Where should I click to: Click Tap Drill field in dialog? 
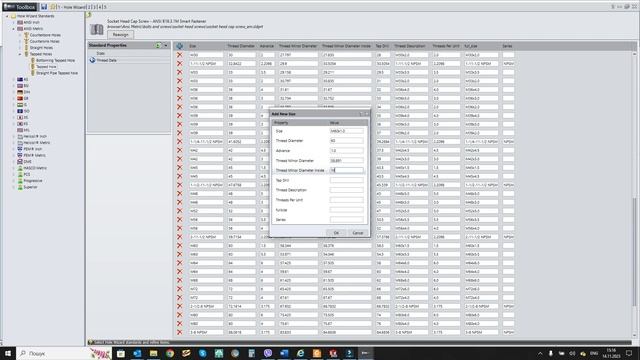[346, 180]
